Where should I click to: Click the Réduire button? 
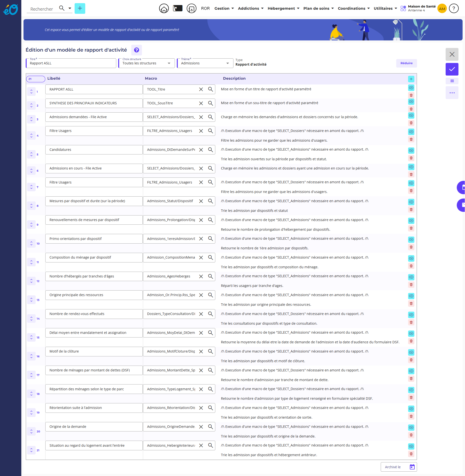(x=406, y=63)
